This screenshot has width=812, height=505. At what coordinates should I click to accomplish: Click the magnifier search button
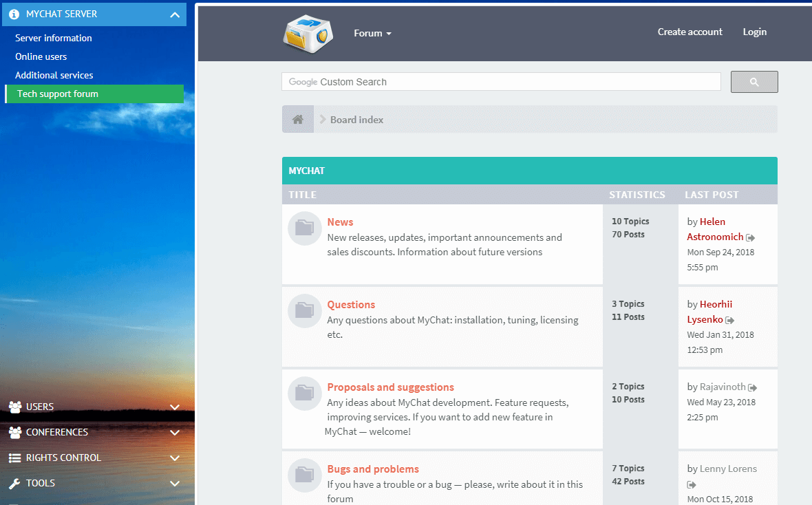pos(754,82)
